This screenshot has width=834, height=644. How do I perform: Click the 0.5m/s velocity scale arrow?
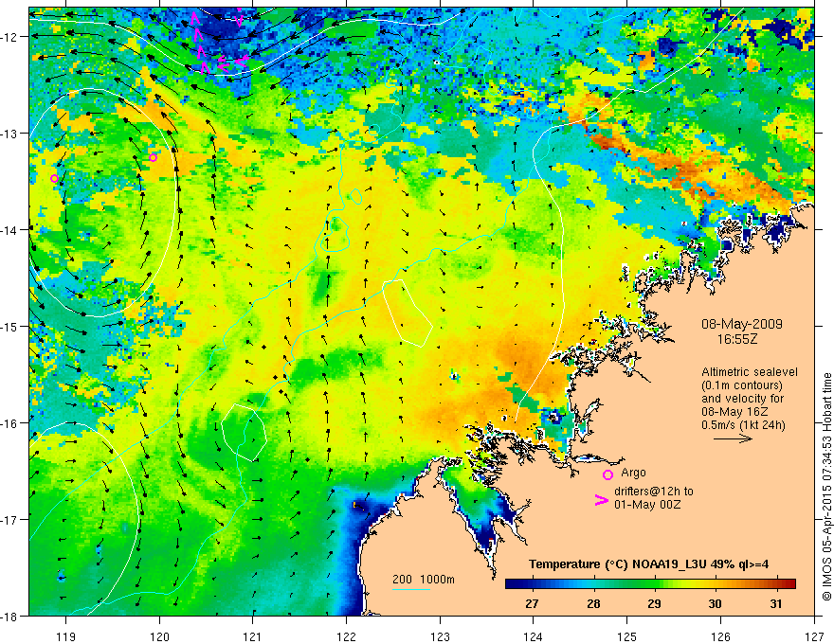[x=733, y=438]
